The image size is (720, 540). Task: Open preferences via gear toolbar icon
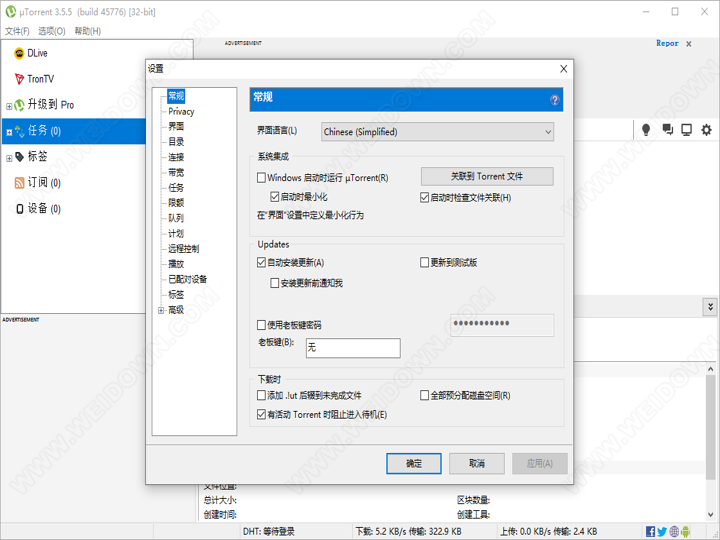tap(706, 130)
